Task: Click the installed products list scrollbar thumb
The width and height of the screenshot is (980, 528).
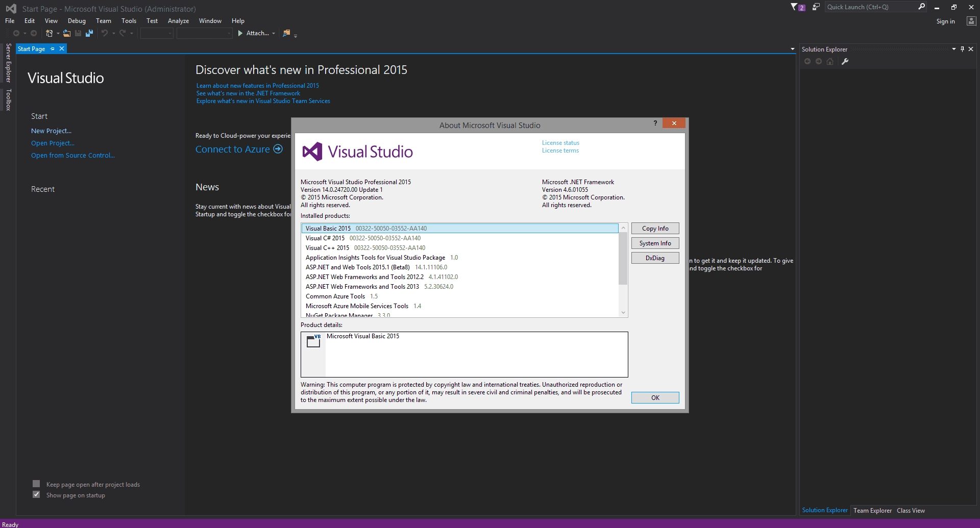Action: pyautogui.click(x=623, y=258)
